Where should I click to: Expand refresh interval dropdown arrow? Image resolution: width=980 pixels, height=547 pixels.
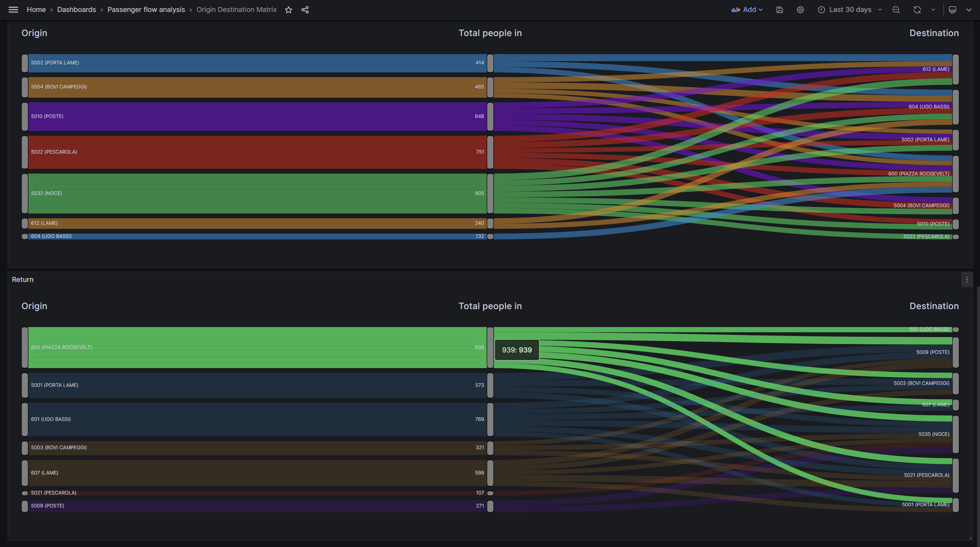coord(933,10)
